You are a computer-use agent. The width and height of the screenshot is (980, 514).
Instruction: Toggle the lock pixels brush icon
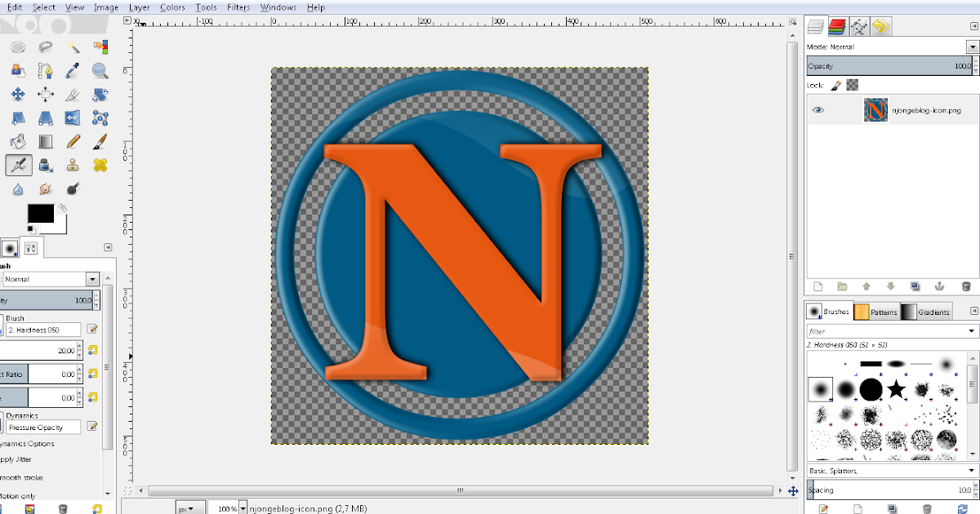[x=835, y=85]
